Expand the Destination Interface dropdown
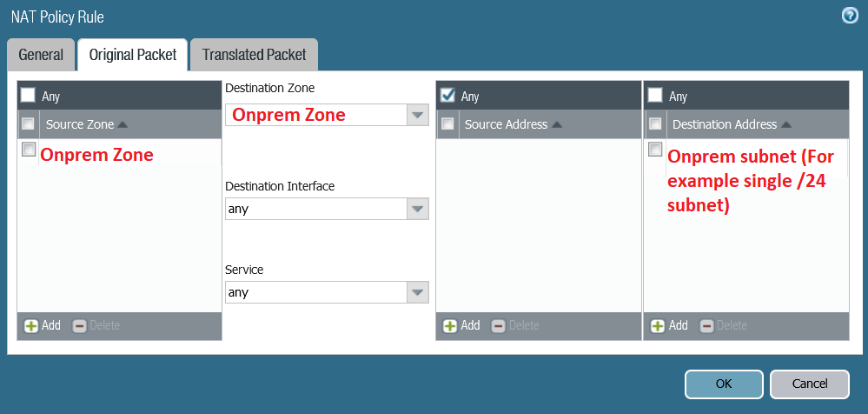 [x=418, y=209]
